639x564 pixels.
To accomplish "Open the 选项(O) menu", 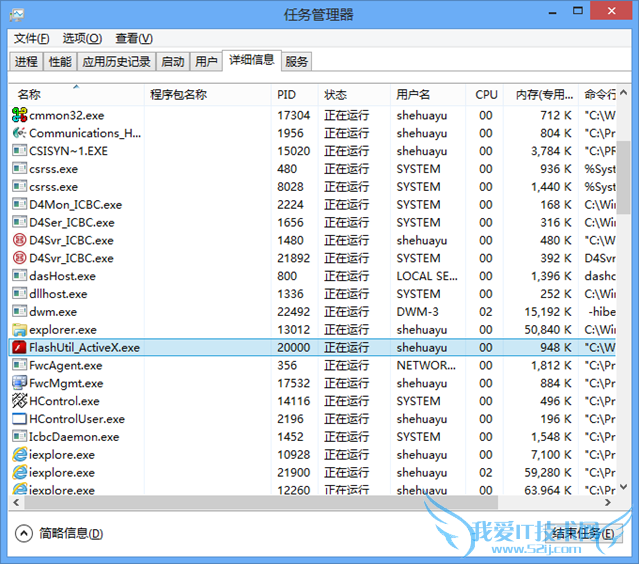I will coord(82,39).
